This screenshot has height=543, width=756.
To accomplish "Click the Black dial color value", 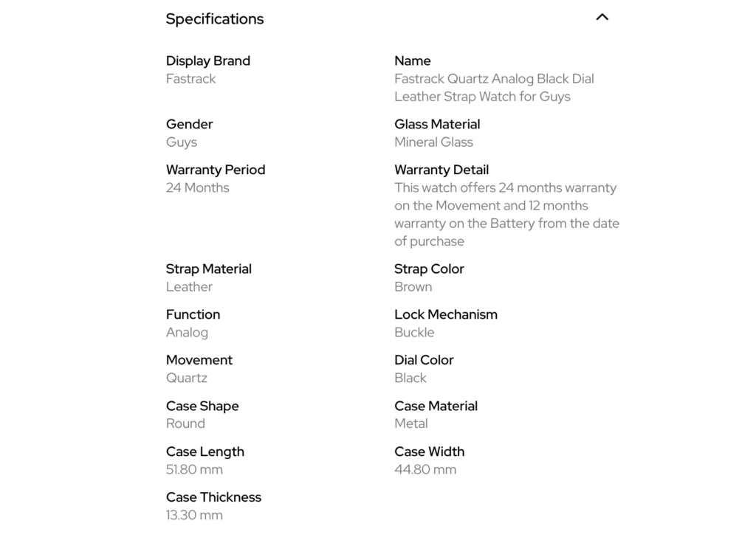I will (410, 378).
